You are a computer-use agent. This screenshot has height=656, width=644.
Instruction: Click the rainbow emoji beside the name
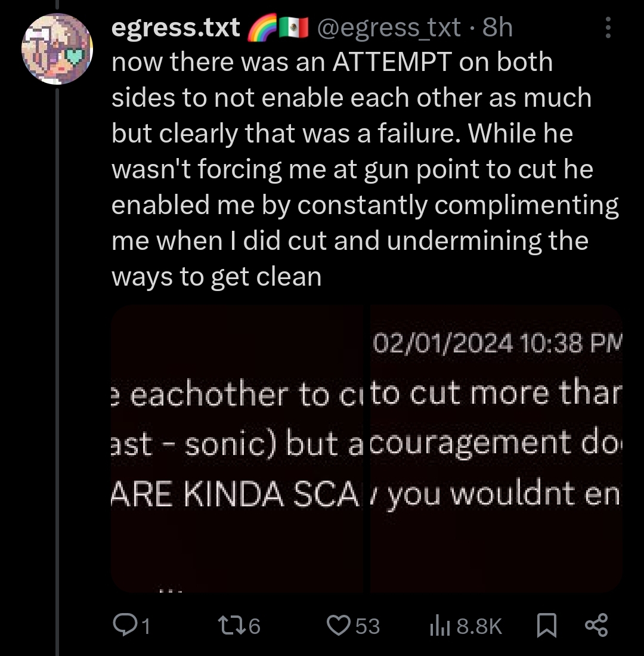(261, 27)
